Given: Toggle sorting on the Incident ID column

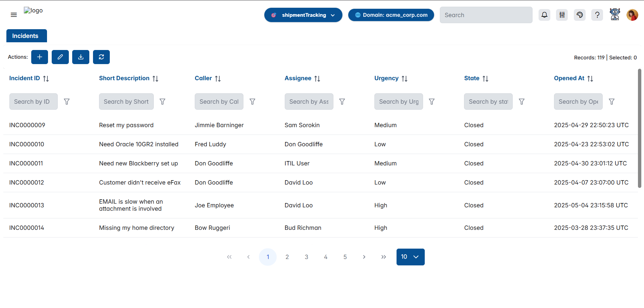Looking at the screenshot, I should (x=46, y=78).
